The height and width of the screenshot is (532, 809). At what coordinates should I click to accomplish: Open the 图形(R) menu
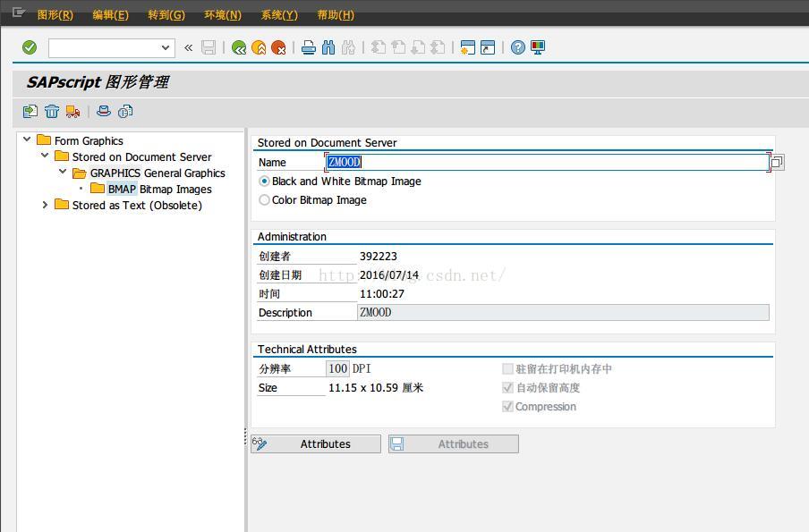55,15
